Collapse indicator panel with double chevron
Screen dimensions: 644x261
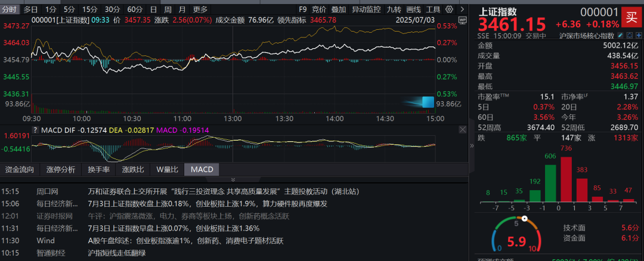pyautogui.click(x=232, y=179)
